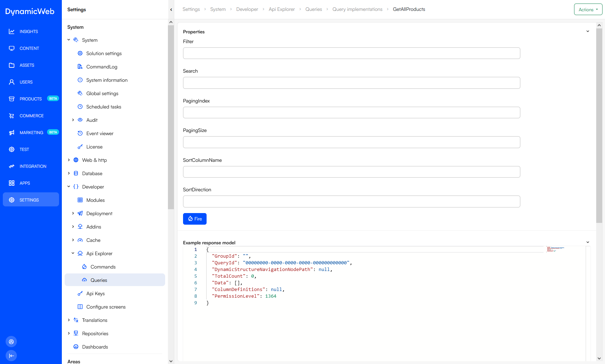The width and height of the screenshot is (605, 364).
Task: Focus the SortColumnName input field
Action: [351, 172]
